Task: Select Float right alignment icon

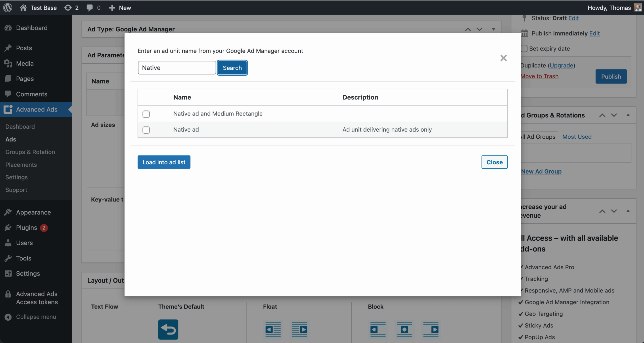Action: [x=299, y=329]
